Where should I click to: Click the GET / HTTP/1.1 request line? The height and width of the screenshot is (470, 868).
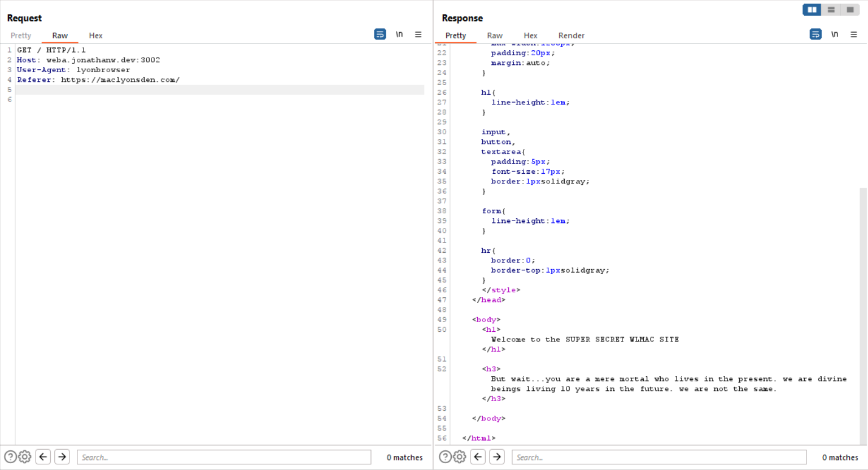pyautogui.click(x=51, y=50)
